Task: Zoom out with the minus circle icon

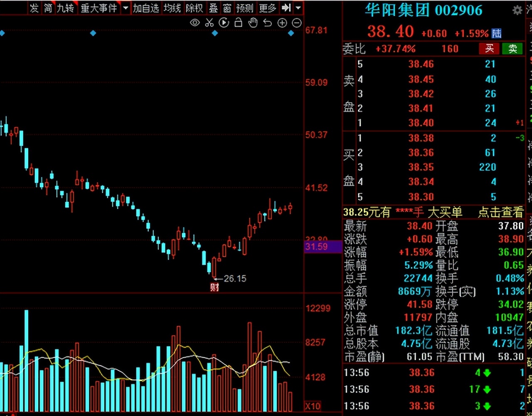Action: tap(297, 23)
